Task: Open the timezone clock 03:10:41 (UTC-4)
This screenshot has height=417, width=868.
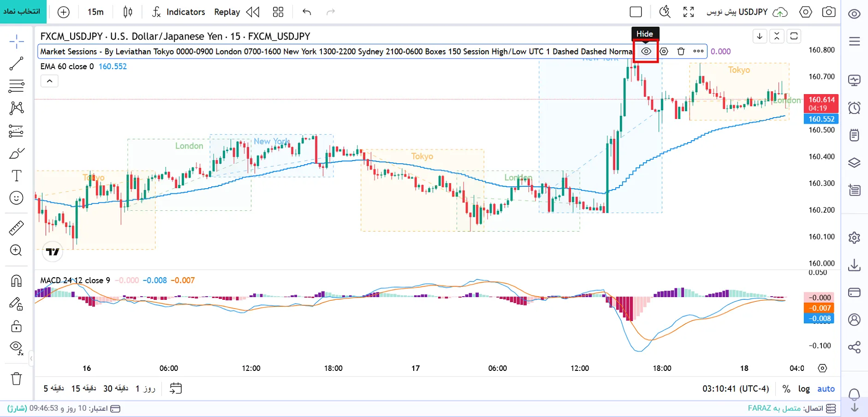Action: click(x=736, y=389)
